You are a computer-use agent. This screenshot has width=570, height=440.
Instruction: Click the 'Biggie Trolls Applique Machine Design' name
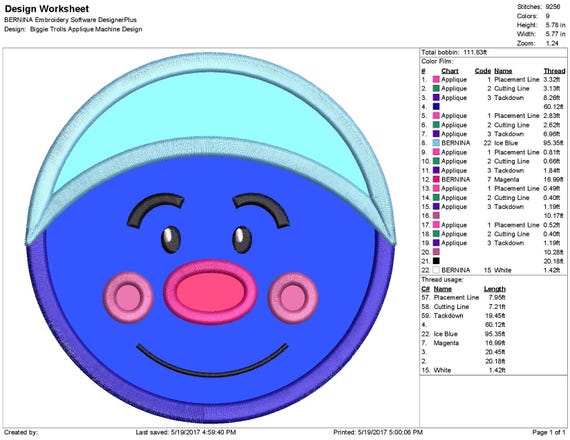[x=86, y=29]
